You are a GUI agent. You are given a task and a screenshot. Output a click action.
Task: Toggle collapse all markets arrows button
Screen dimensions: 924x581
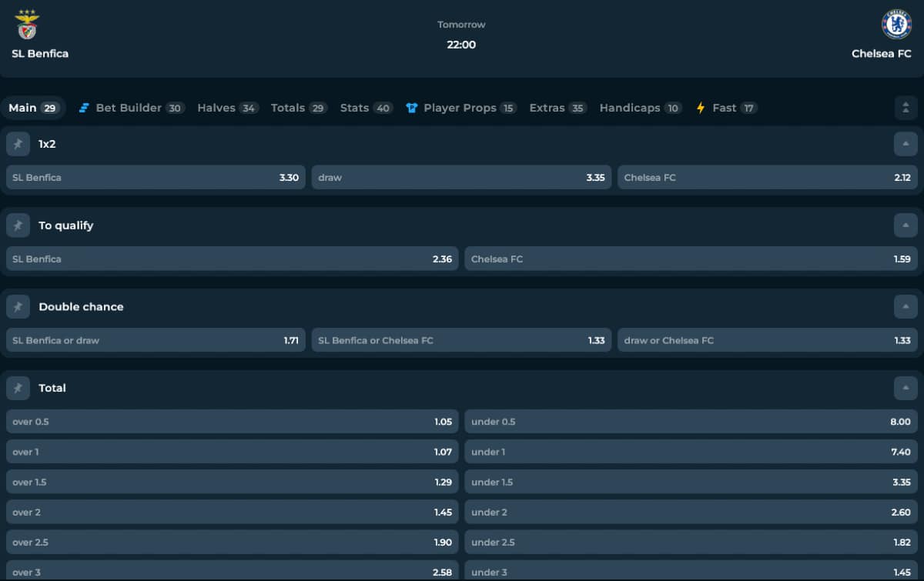(x=906, y=108)
